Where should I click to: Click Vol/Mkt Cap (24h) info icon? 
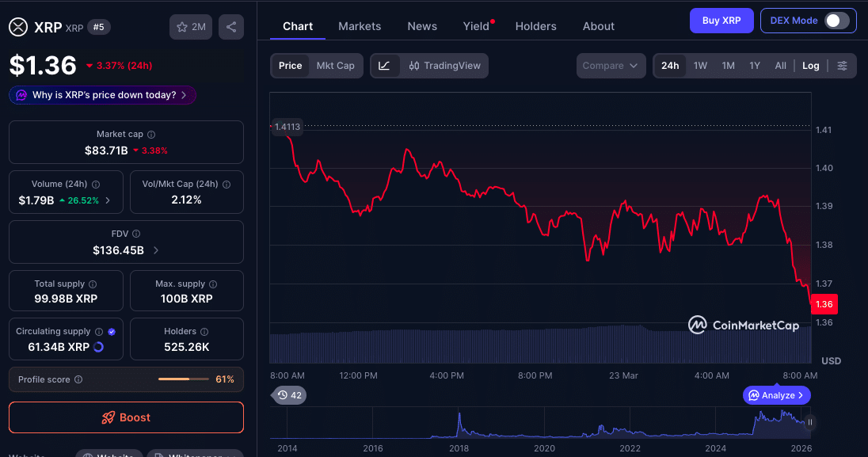pos(227,185)
